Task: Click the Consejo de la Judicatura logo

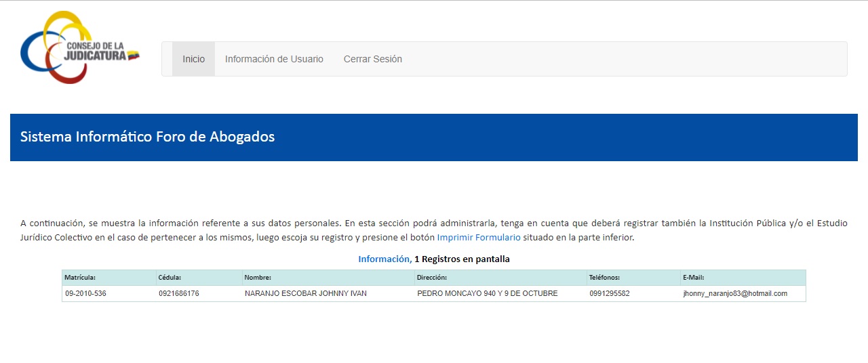Action: coord(80,47)
